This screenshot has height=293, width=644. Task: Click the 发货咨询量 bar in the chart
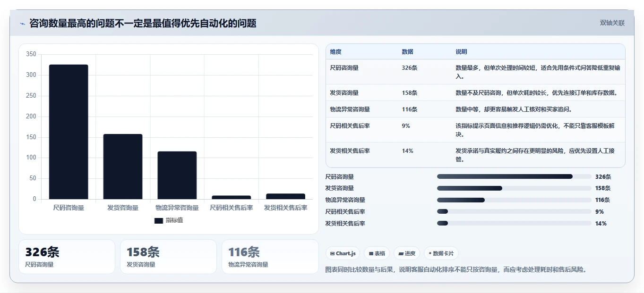point(123,167)
